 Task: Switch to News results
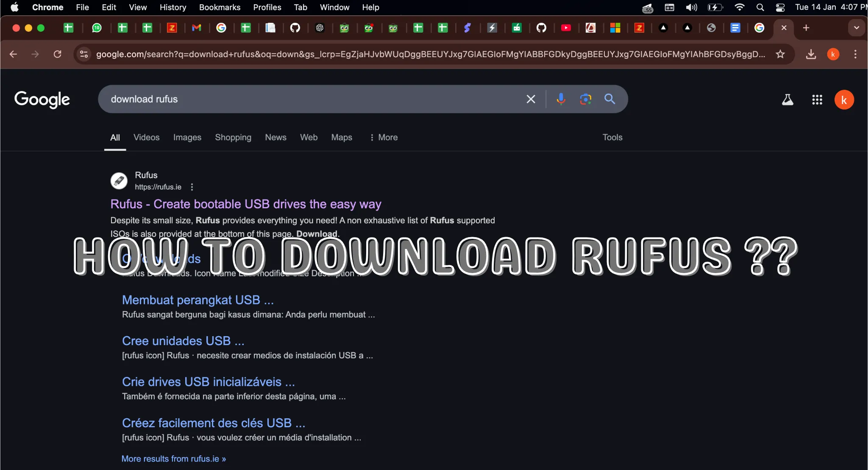point(275,138)
